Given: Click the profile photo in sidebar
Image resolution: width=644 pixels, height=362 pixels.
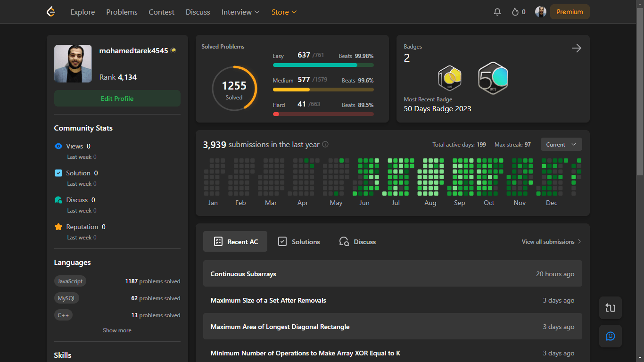Looking at the screenshot, I should pos(73,64).
